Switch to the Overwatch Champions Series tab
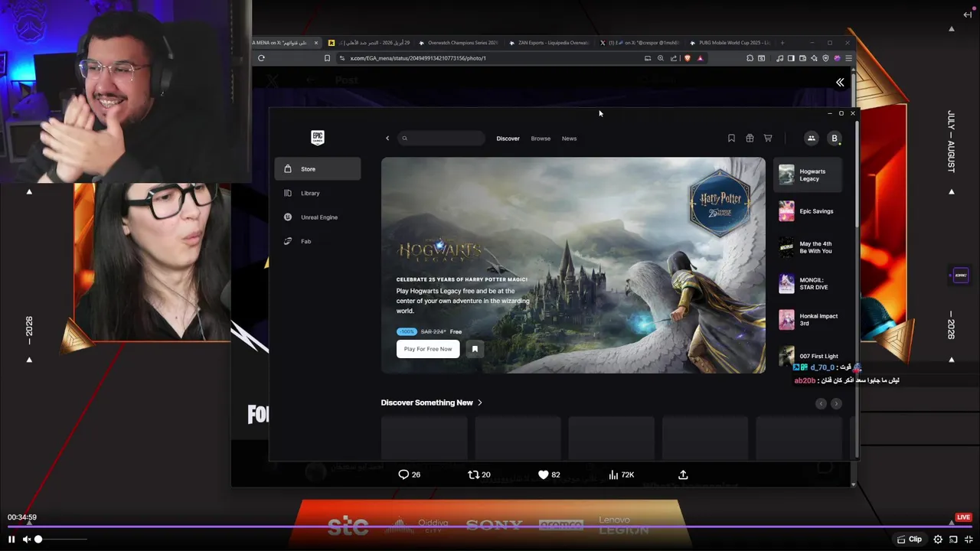980x551 pixels. [459, 43]
